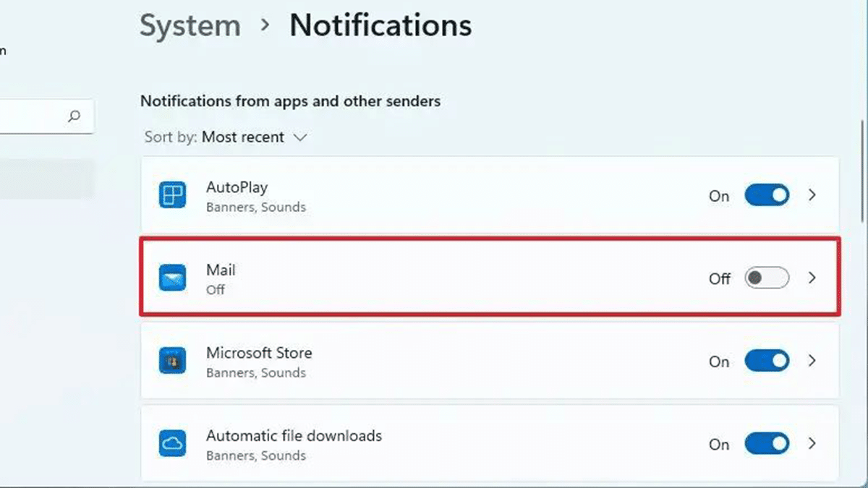Click the AutoPlay app icon
Screen dimensions: 868x488
coord(172,196)
